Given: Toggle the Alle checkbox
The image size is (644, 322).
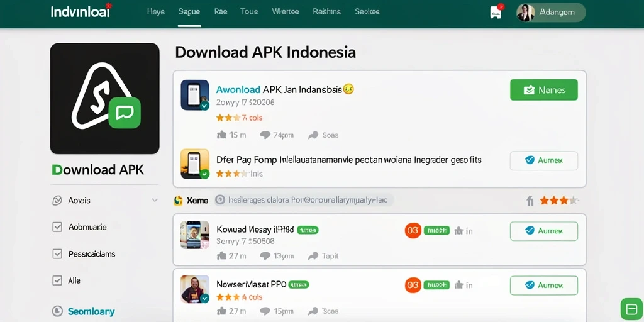Looking at the screenshot, I should click(57, 280).
